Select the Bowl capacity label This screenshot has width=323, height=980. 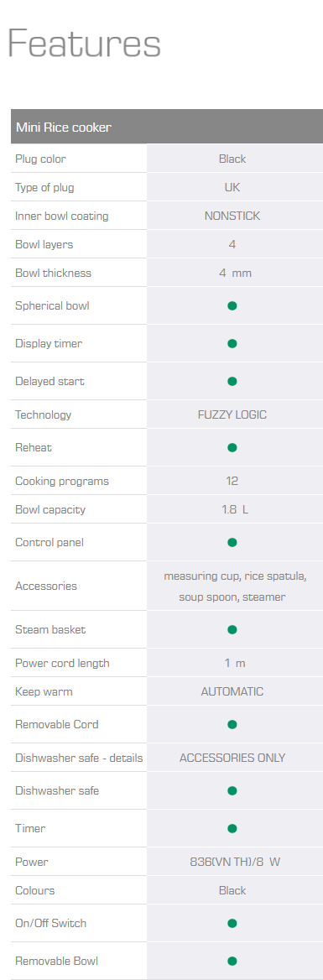[x=50, y=510]
